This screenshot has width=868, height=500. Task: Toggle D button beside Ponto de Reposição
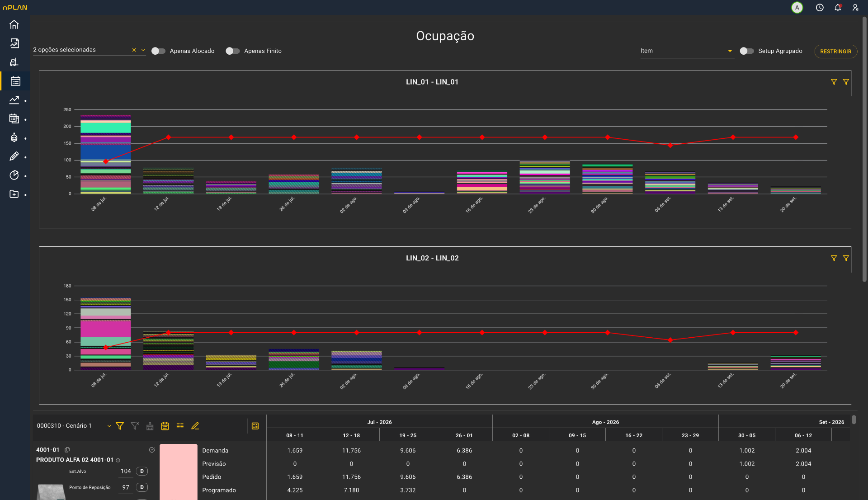[x=142, y=487]
